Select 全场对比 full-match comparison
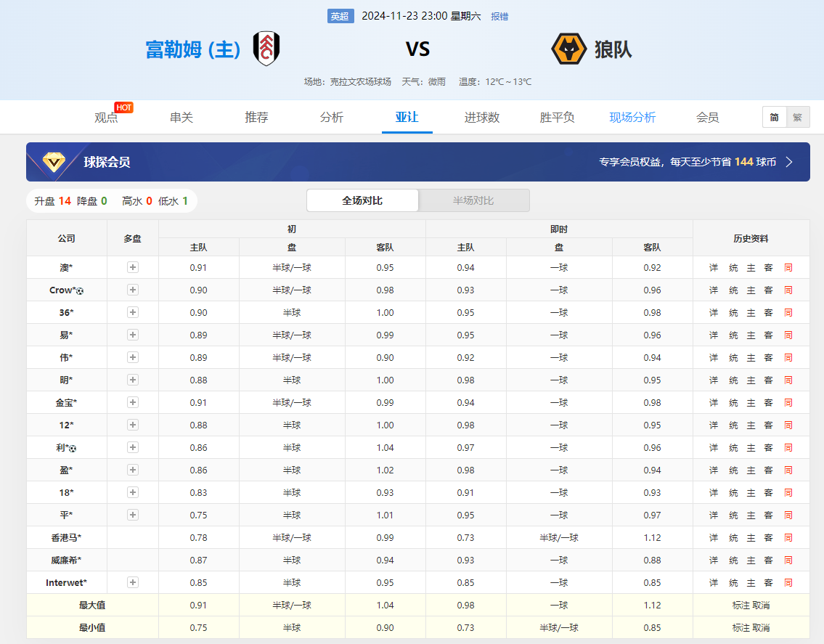 [362, 200]
